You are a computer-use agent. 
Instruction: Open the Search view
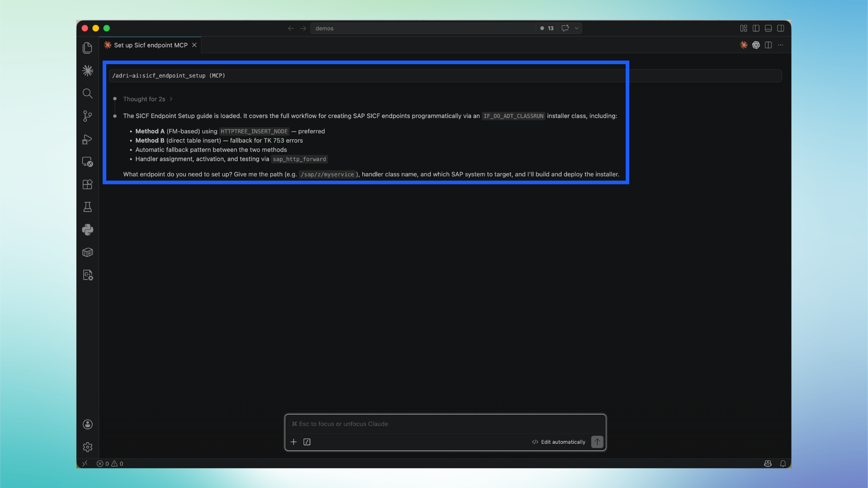[87, 94]
